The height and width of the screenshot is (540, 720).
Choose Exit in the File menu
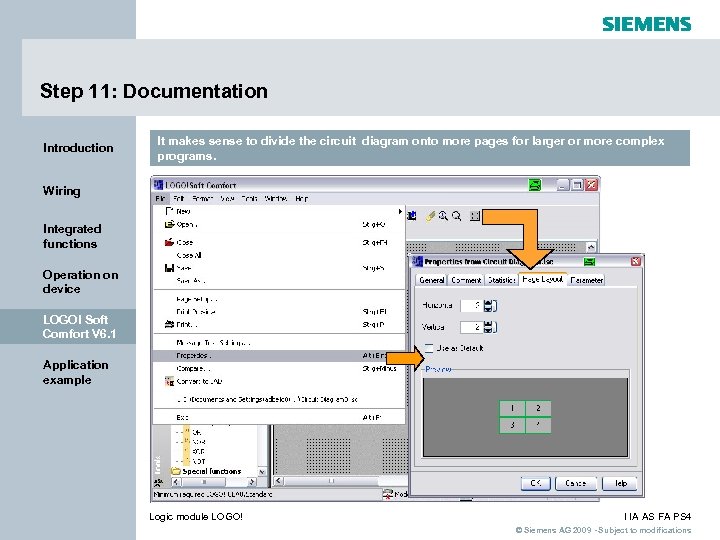(279, 417)
